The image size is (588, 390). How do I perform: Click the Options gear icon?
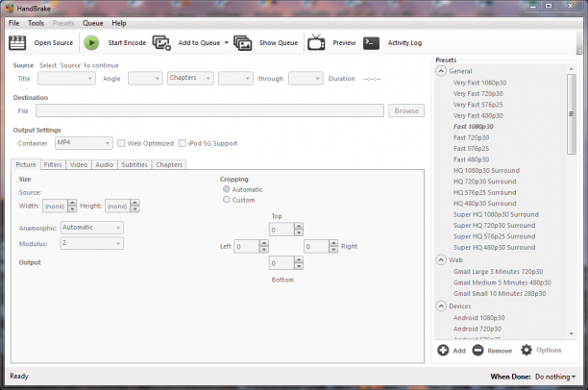[527, 350]
